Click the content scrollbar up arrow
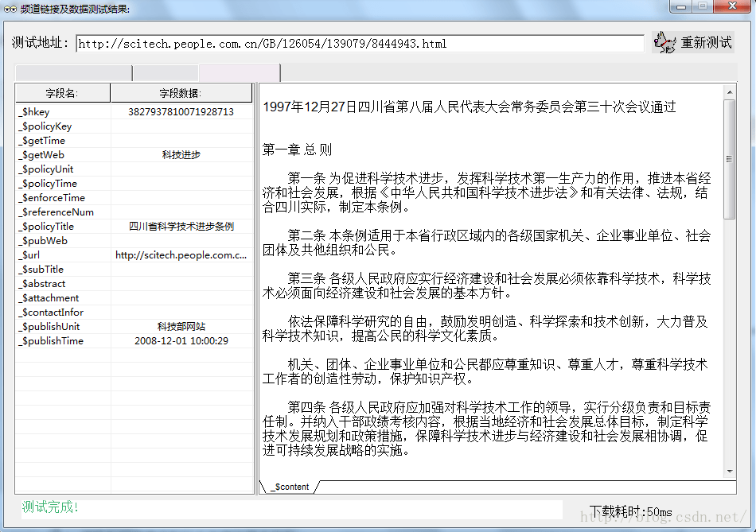756x532 pixels. (x=730, y=92)
